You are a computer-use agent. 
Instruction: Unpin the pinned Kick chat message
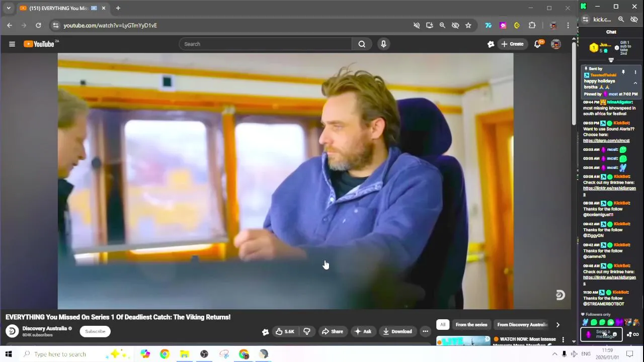623,72
